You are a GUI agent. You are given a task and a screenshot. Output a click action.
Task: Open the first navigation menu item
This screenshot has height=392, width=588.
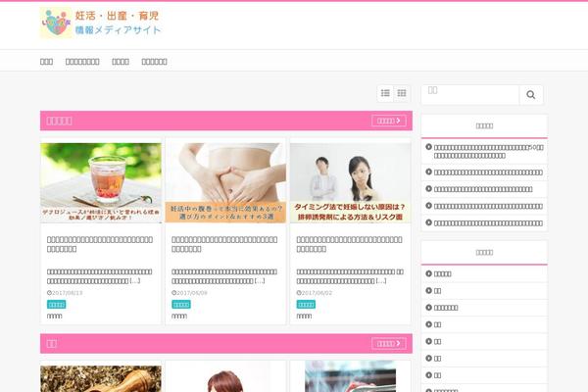point(46,62)
